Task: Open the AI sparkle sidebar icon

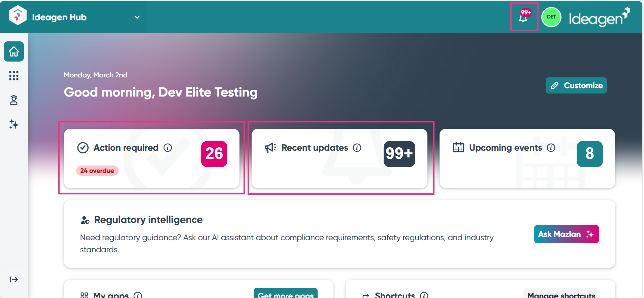Action: 14,124
